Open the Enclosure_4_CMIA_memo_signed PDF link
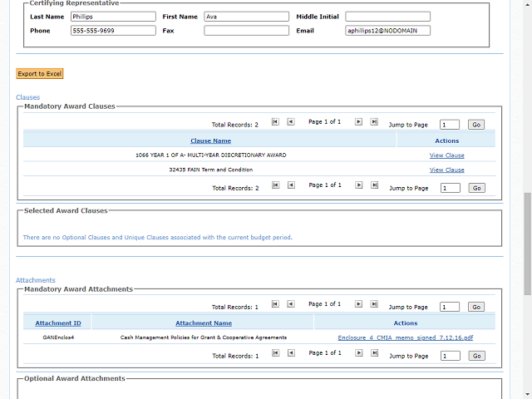 [405, 337]
